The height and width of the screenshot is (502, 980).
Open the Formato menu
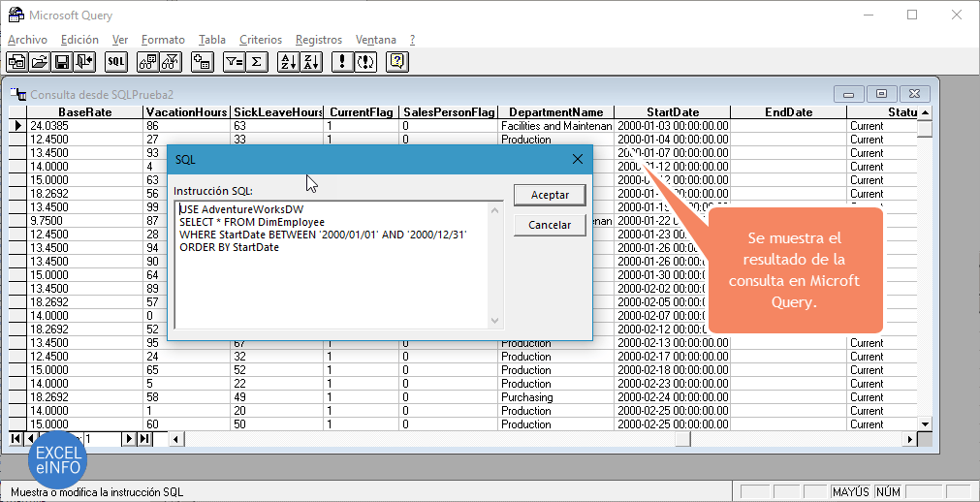coord(163,40)
